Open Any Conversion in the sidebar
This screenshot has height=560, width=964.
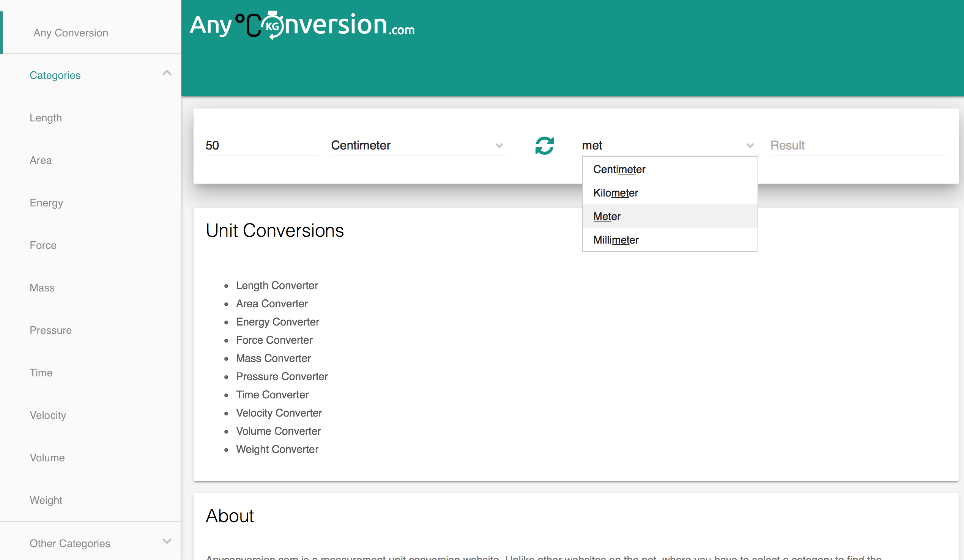click(71, 33)
